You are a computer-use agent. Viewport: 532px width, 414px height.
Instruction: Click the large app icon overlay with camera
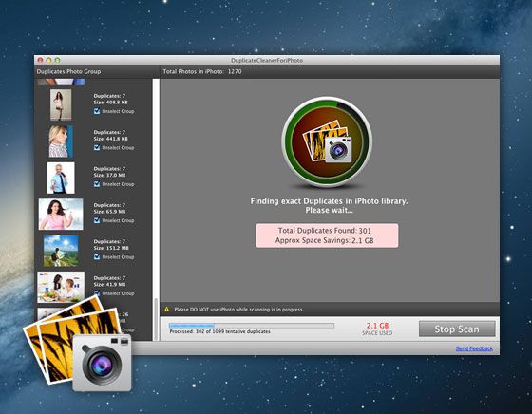78,344
